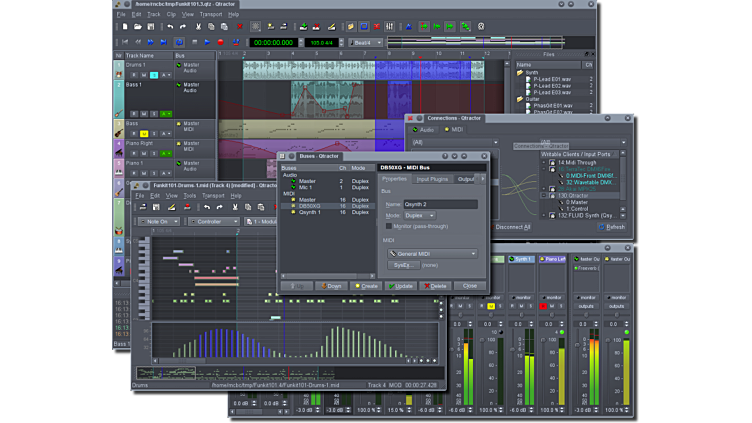Click the pencil Edit mode icon in MIDI editor
Image resolution: width=752 pixels, height=423 pixels.
pos(171,207)
